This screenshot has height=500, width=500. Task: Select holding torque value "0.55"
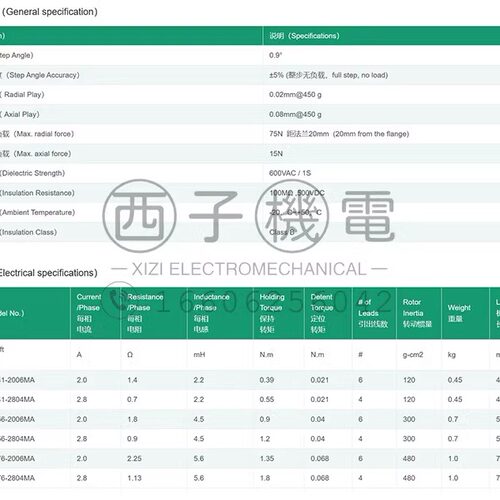(x=267, y=399)
